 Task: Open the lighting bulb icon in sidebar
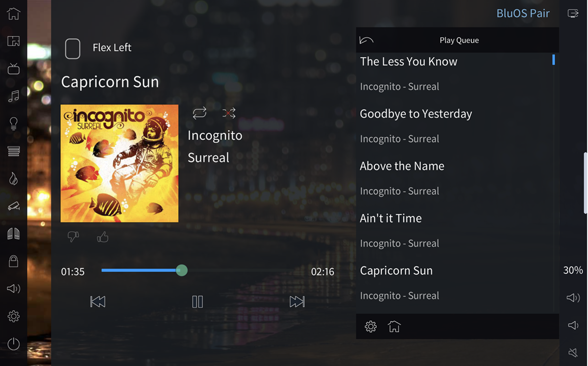tap(14, 123)
